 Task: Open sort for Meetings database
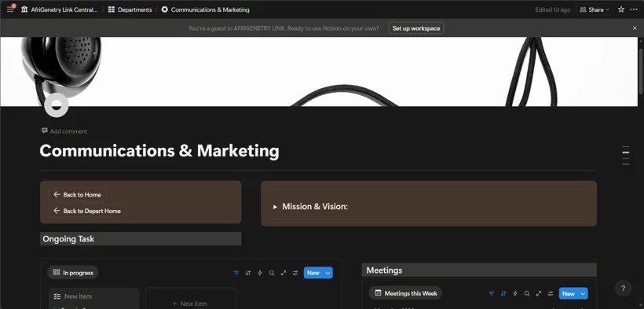pyautogui.click(x=503, y=294)
